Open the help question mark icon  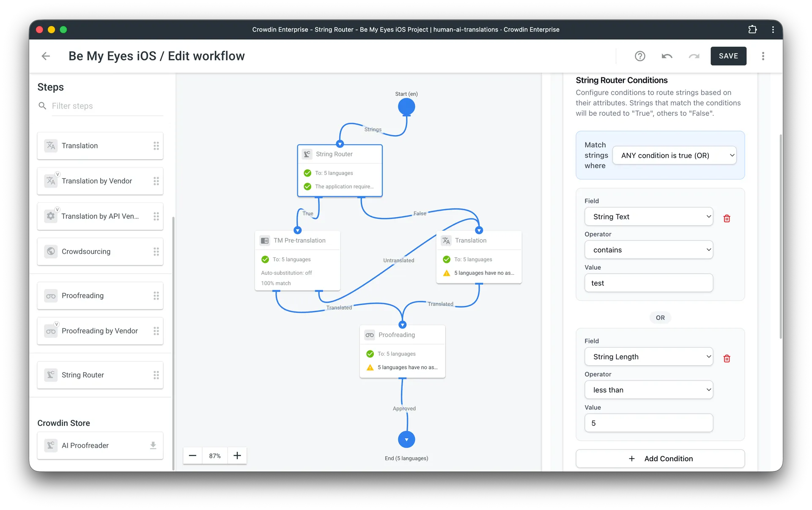click(640, 56)
